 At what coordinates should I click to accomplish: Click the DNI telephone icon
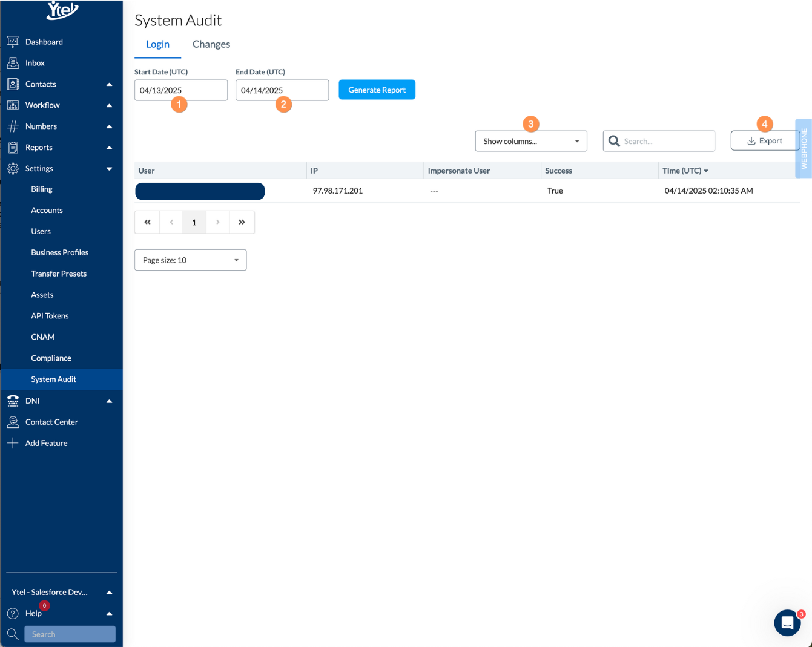click(13, 401)
